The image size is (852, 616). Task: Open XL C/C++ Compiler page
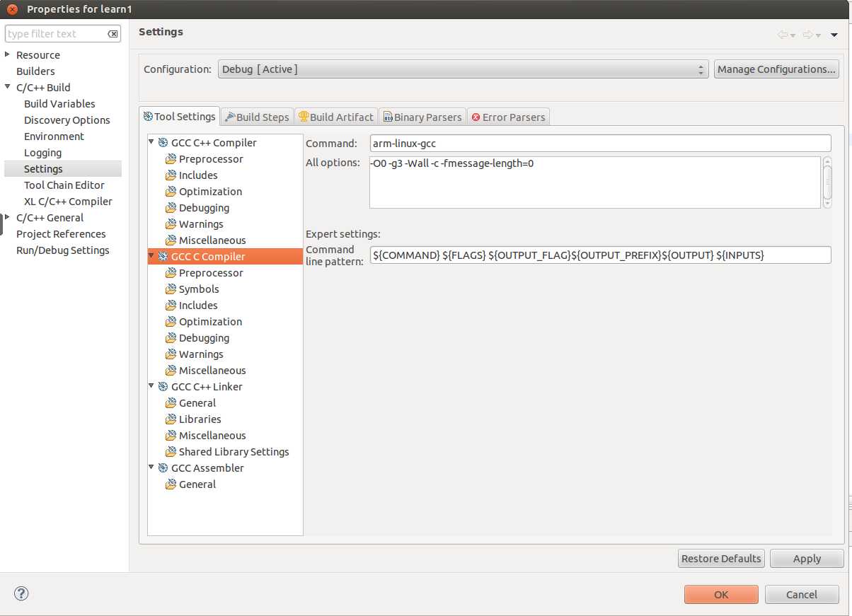tap(68, 202)
